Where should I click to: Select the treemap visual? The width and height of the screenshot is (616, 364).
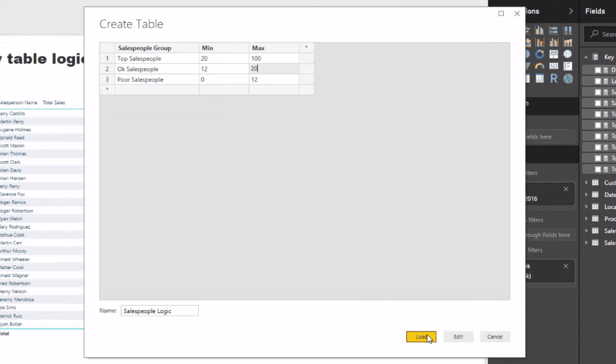click(553, 54)
